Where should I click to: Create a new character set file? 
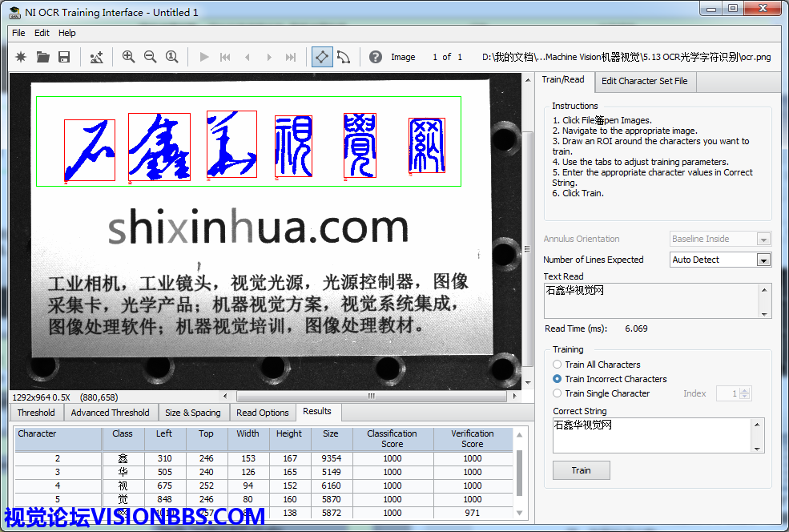(x=21, y=57)
